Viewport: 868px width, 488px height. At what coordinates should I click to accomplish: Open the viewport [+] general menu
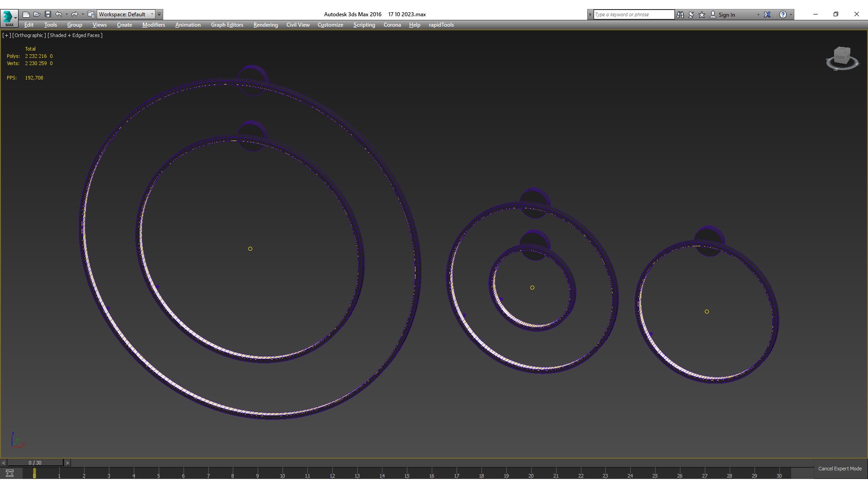click(7, 35)
